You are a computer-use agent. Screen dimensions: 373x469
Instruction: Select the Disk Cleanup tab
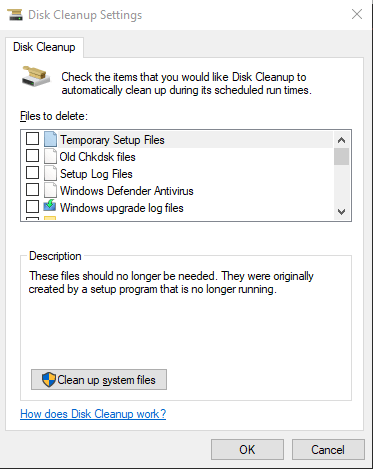tap(44, 47)
